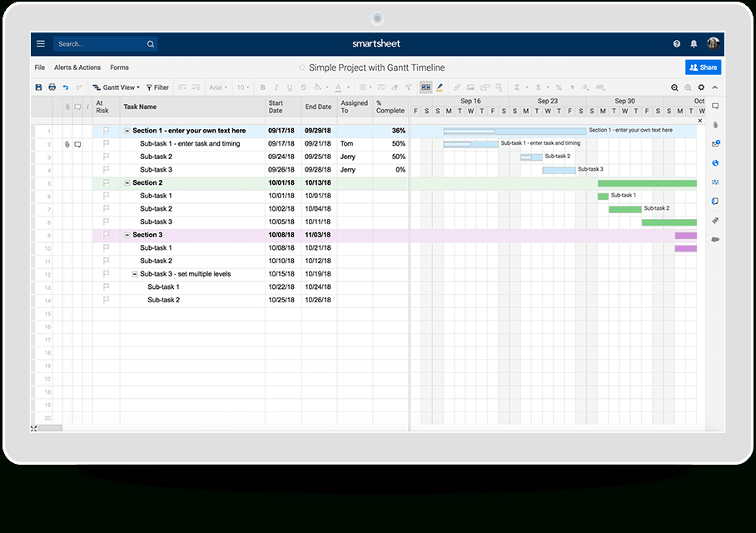This screenshot has width=756, height=533.
Task: Open the help question mark icon
Action: tap(676, 44)
